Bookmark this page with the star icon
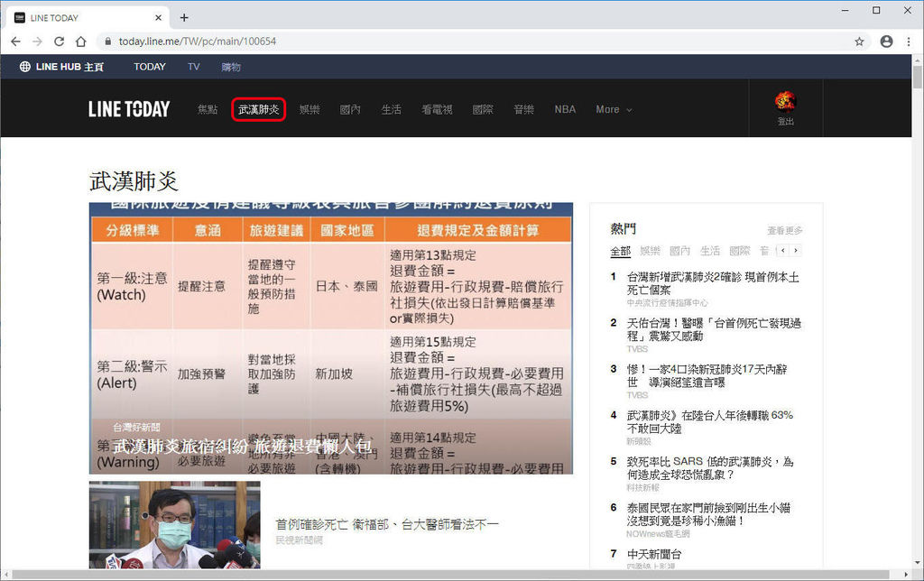The height and width of the screenshot is (581, 924). [x=859, y=41]
